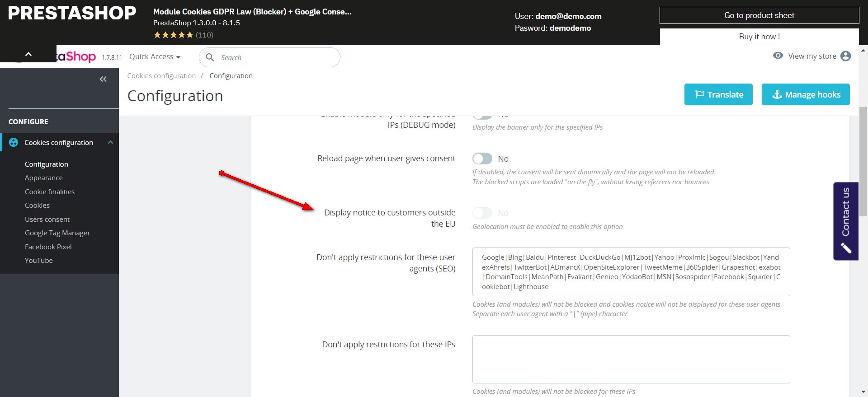Click the 1.7.8.11 version number
Screen dimensions: 868x397
(112, 57)
